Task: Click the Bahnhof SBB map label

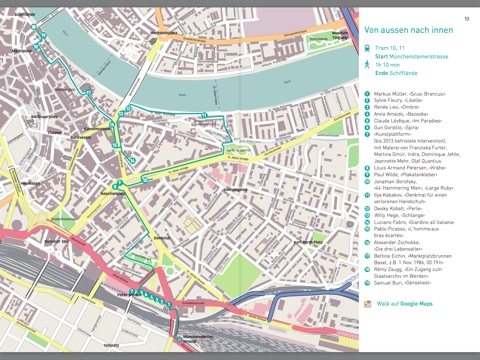Action: click(x=56, y=241)
